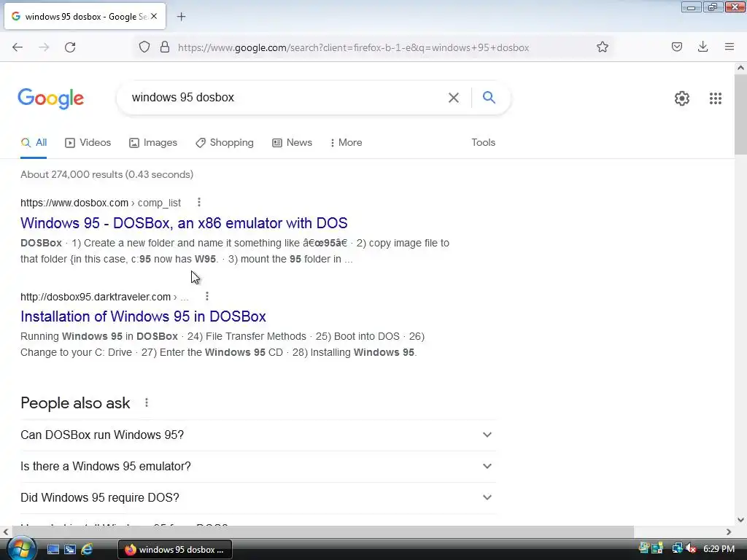The width and height of the screenshot is (747, 560).
Task: Go to Google home via logo
Action: pyautogui.click(x=51, y=98)
